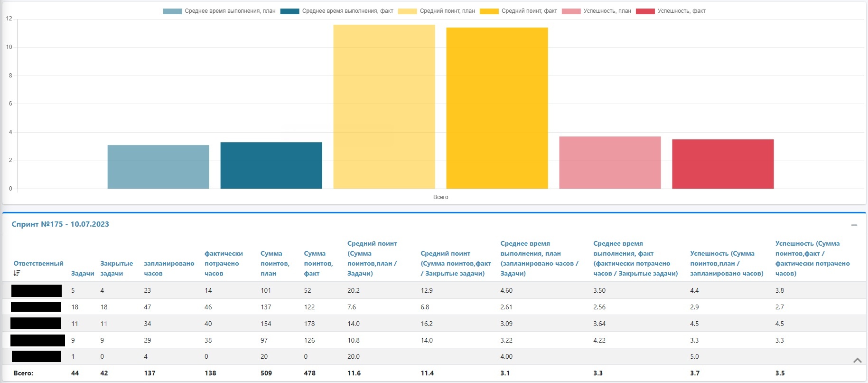Collapse the Спринт №175 panel with minus icon
868x383 pixels.
click(854, 225)
